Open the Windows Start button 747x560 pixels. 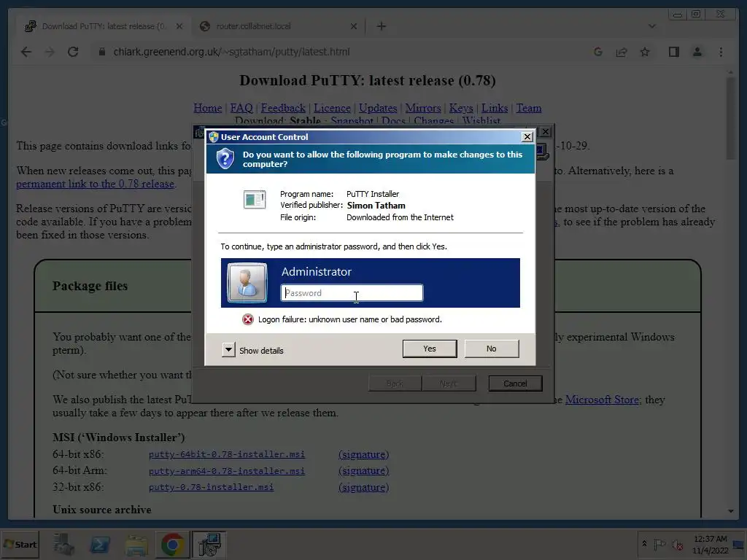(x=20, y=544)
